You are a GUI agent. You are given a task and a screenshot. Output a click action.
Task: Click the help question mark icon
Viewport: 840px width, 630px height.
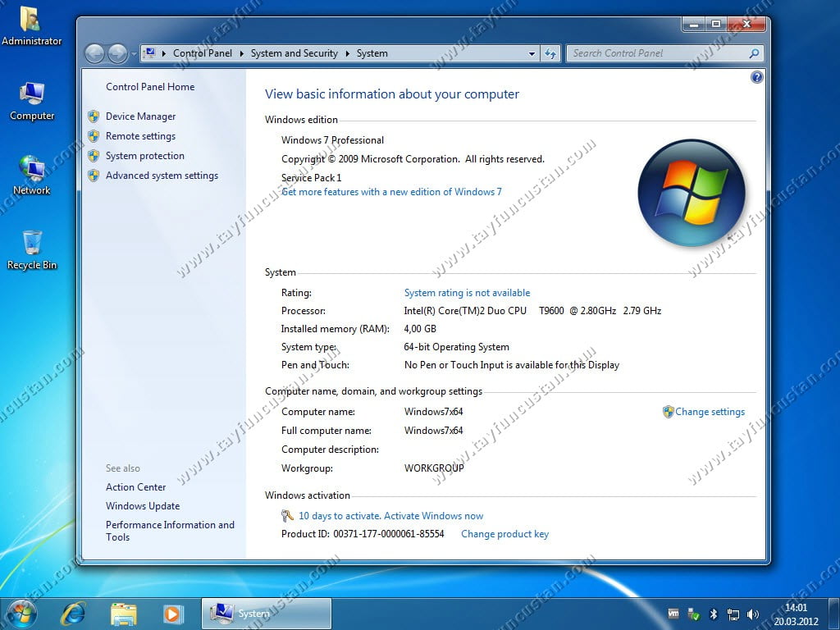click(756, 77)
